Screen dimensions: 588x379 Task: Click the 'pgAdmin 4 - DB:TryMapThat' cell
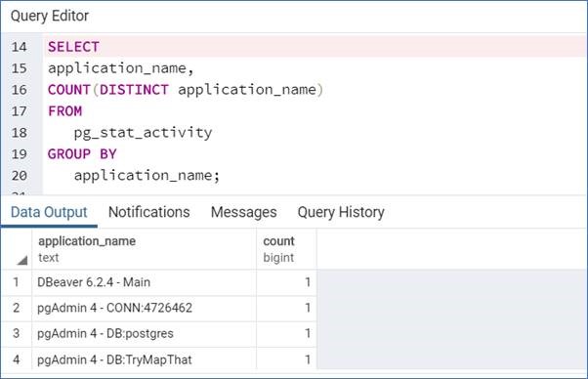click(x=144, y=359)
